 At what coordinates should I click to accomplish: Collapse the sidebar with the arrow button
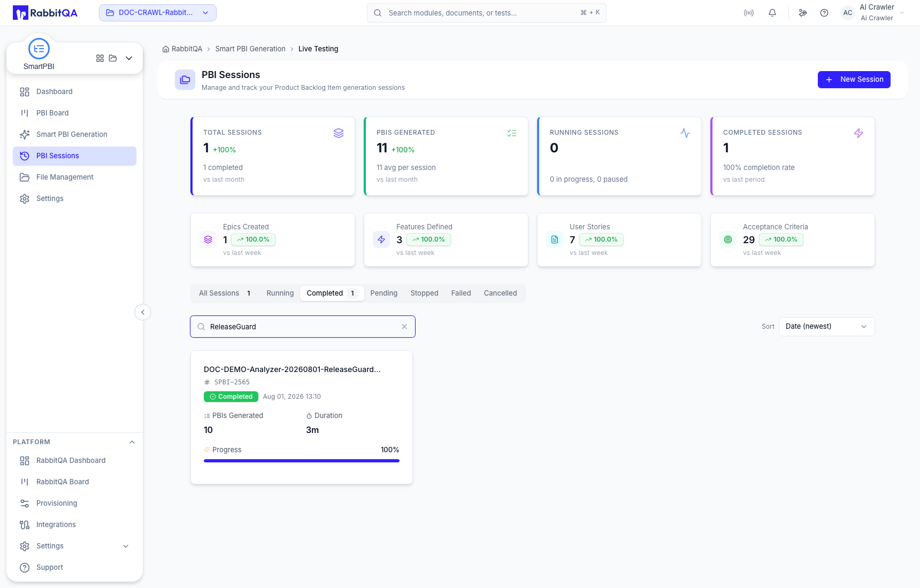(x=143, y=312)
